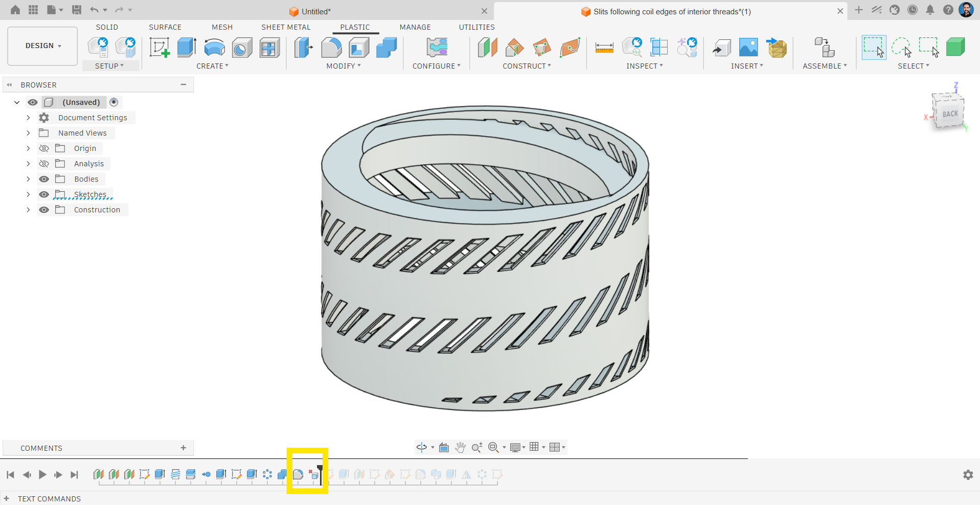Select the Revolve tool in Create

(x=214, y=48)
